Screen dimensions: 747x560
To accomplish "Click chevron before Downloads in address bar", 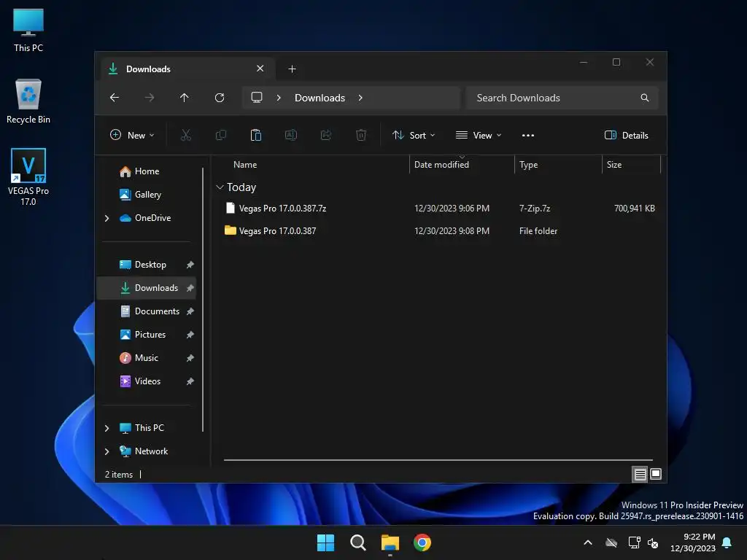I will (279, 98).
